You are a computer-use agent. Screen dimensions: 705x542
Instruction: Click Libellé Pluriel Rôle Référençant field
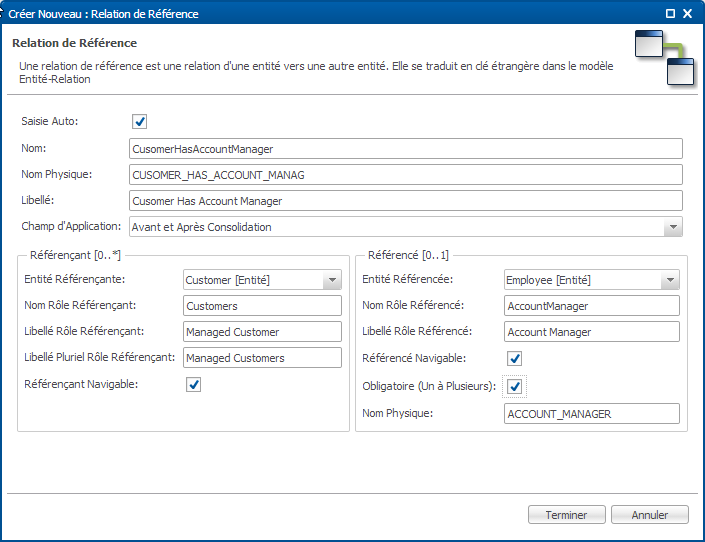coord(262,358)
